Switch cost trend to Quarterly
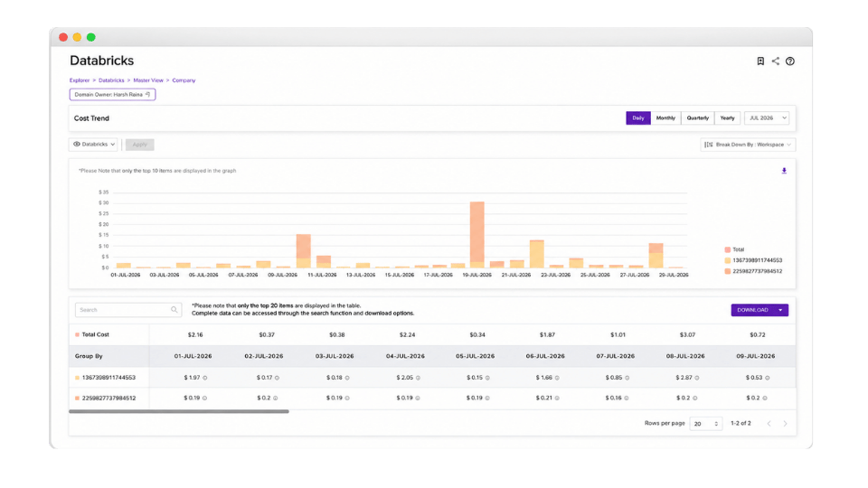 coord(697,118)
